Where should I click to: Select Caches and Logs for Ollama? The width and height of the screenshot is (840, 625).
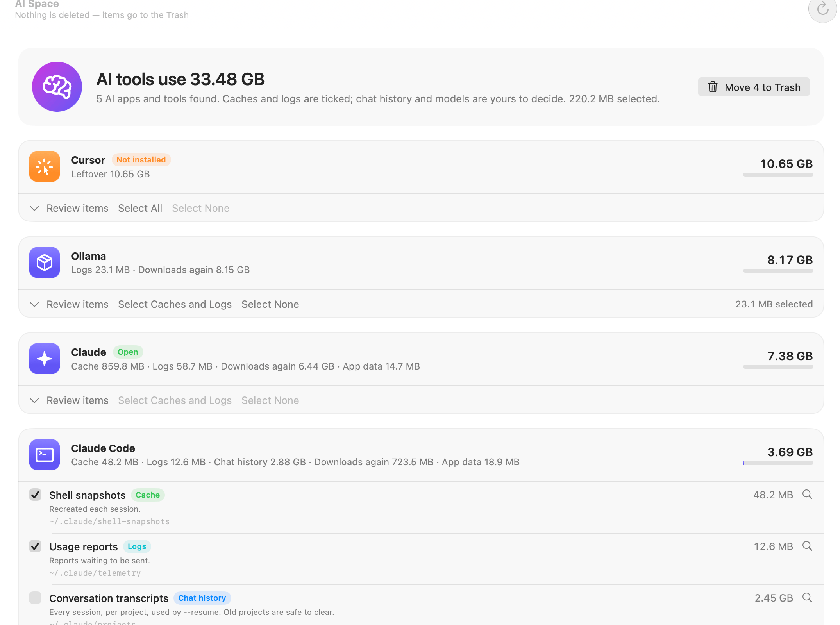[175, 304]
